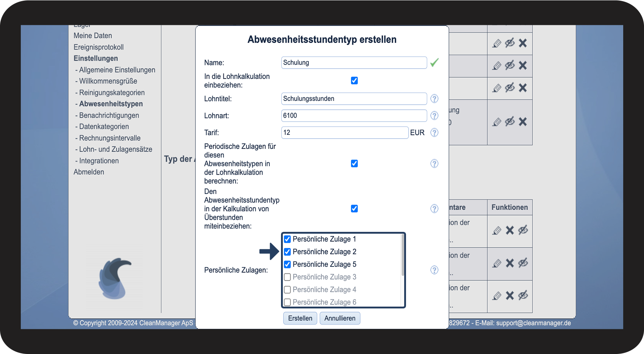Image resolution: width=644 pixels, height=354 pixels.
Task: Go to Benachrichtigungen settings
Action: tap(109, 116)
